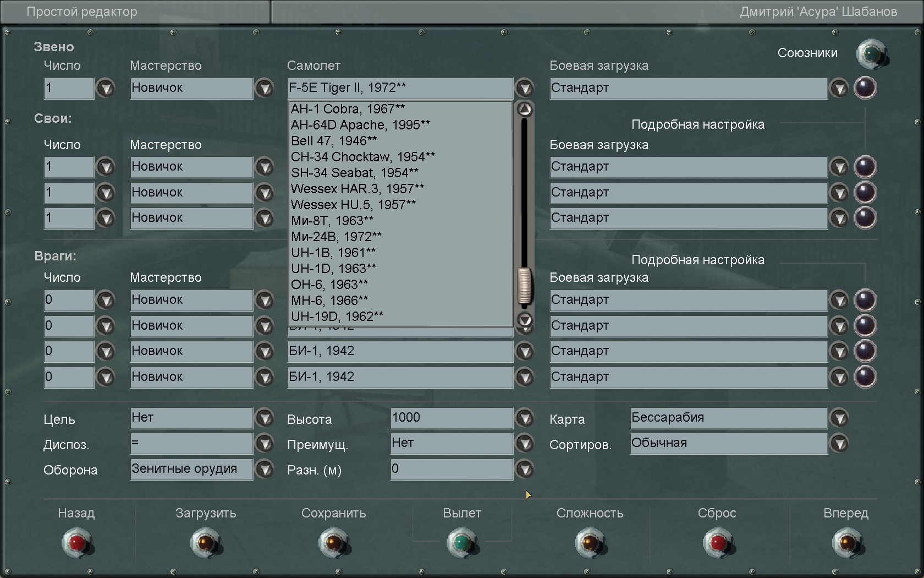Click the Сложность label
Screen dimensions: 924x578
[590, 513]
